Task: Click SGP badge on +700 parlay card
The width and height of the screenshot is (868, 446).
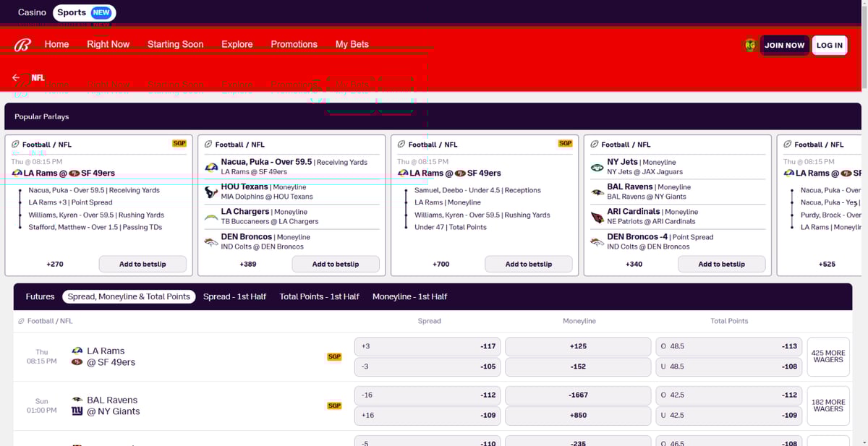Action: click(565, 143)
